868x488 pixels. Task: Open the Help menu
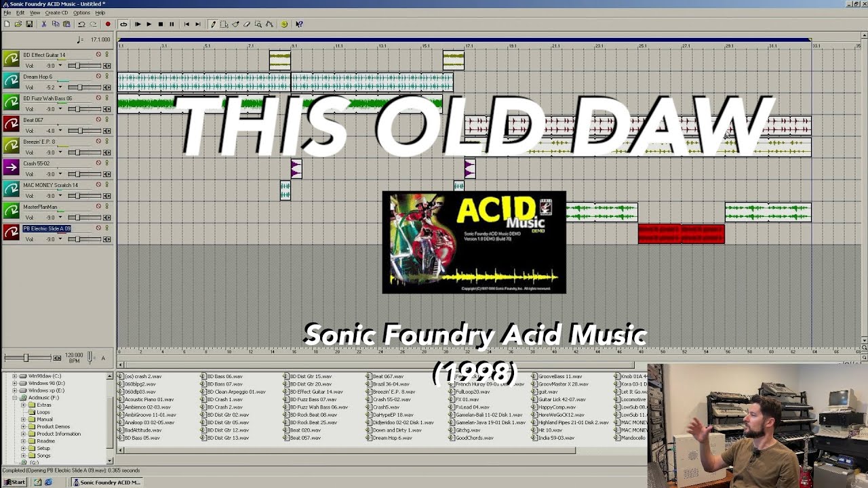(x=100, y=13)
